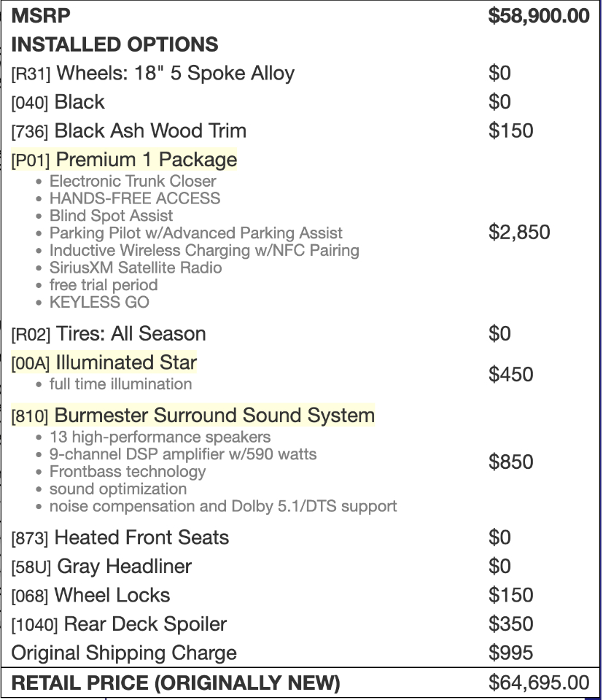Screen dimensions: 603x700
Task: Select the Black Ash Wood Trim option
Action: point(129,131)
